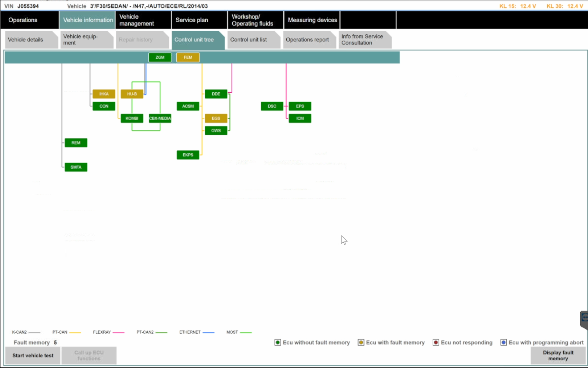Select the FEM control unit node
The width and height of the screenshot is (588, 368).
tap(188, 57)
